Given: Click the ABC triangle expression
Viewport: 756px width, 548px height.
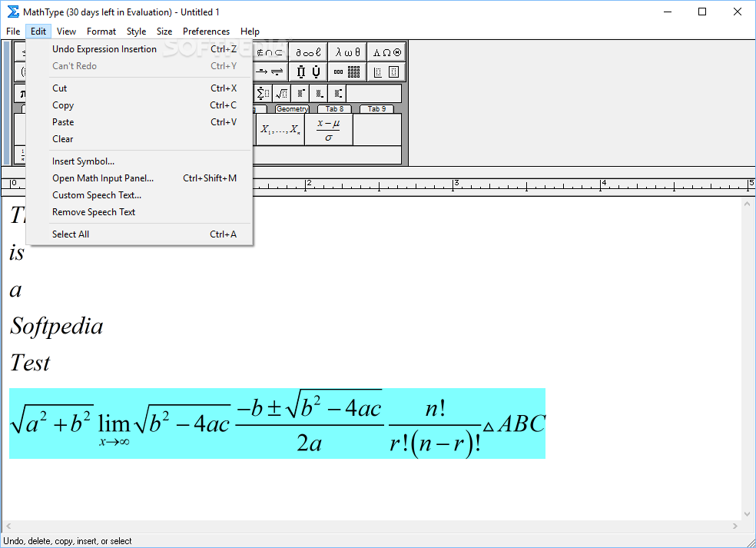Looking at the screenshot, I should pyautogui.click(x=514, y=424).
